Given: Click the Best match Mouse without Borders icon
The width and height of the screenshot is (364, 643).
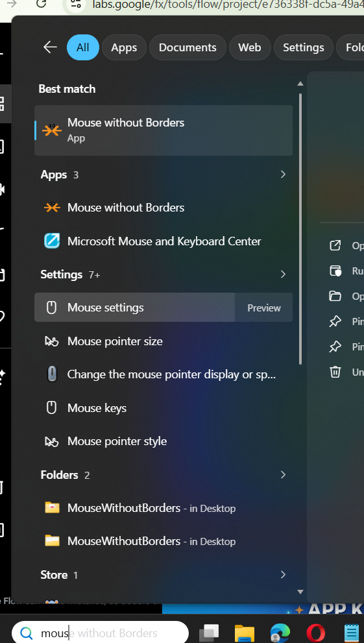Looking at the screenshot, I should [x=52, y=130].
